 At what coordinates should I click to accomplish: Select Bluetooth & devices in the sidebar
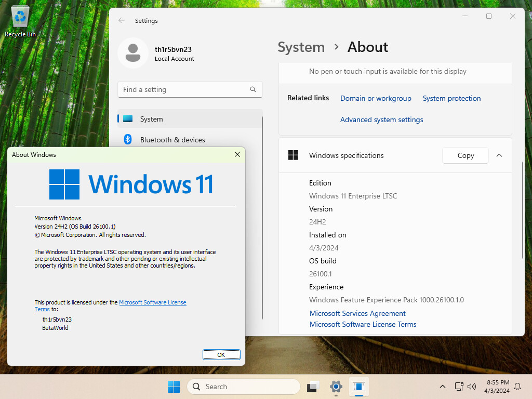(172, 140)
